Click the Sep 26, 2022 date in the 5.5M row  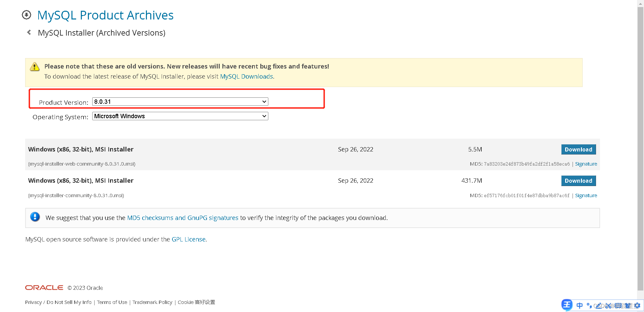pos(356,149)
